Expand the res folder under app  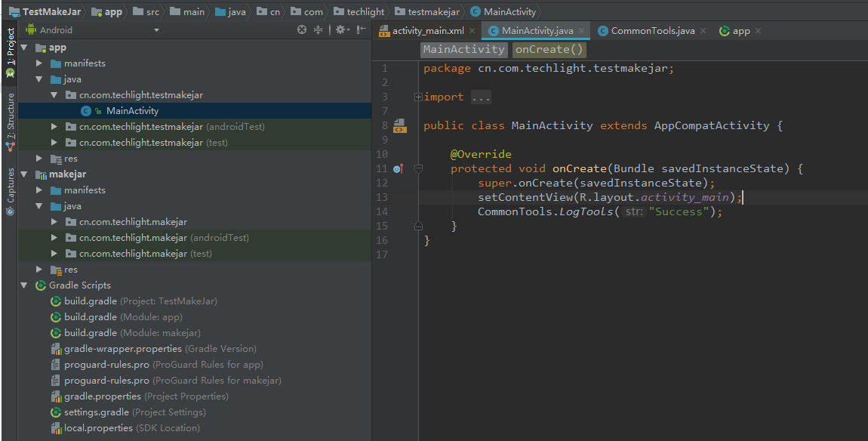(x=39, y=159)
